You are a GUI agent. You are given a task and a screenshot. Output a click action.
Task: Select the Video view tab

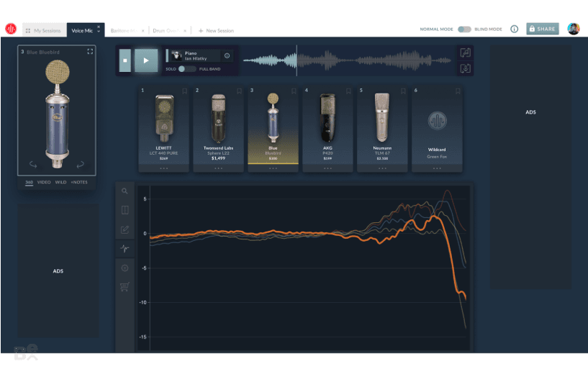[44, 182]
